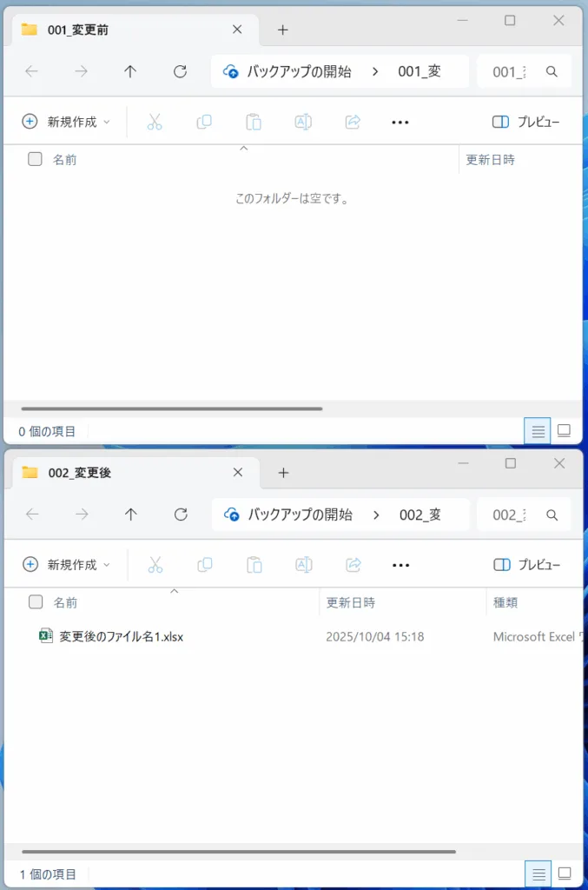Viewport: 588px width, 890px height.
Task: Click Cut scissors icon in 002_変更後 toolbar
Action: tap(155, 565)
